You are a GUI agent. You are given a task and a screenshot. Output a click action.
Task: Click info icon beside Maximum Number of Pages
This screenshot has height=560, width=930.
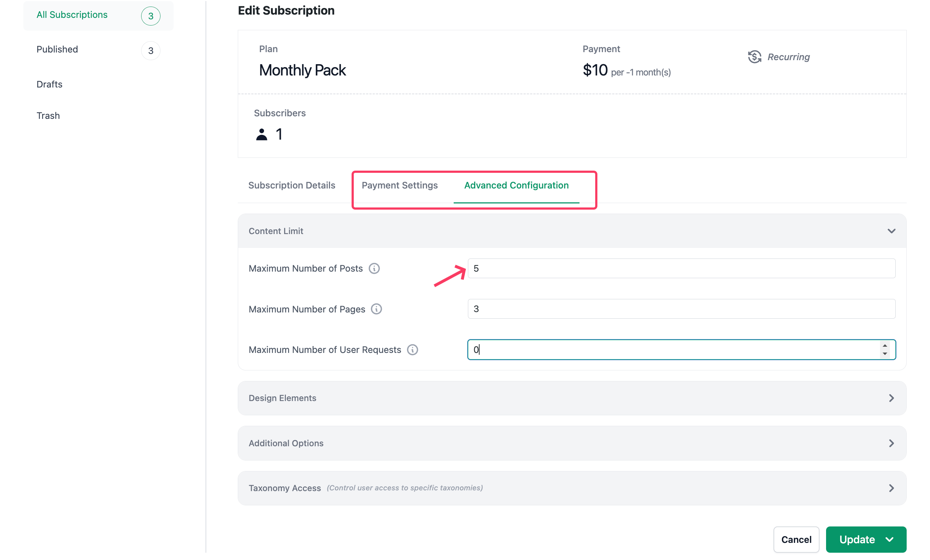point(376,309)
